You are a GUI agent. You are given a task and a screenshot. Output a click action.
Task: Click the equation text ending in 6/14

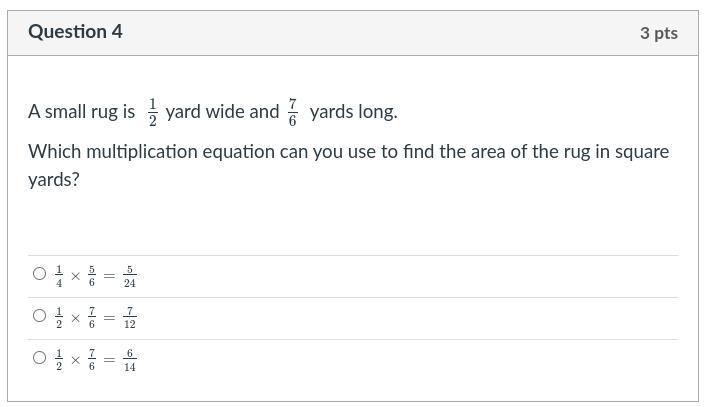[94, 359]
